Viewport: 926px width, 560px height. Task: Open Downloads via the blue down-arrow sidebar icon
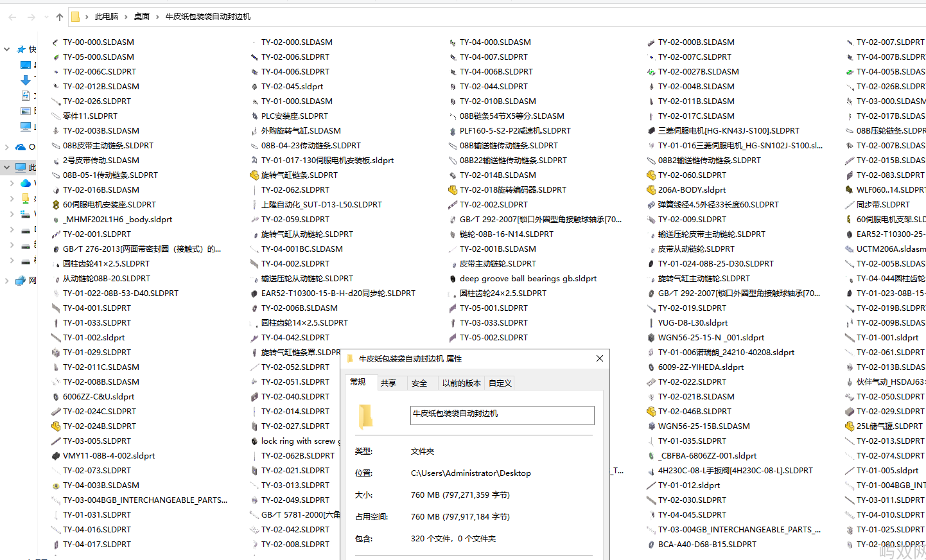(26, 80)
